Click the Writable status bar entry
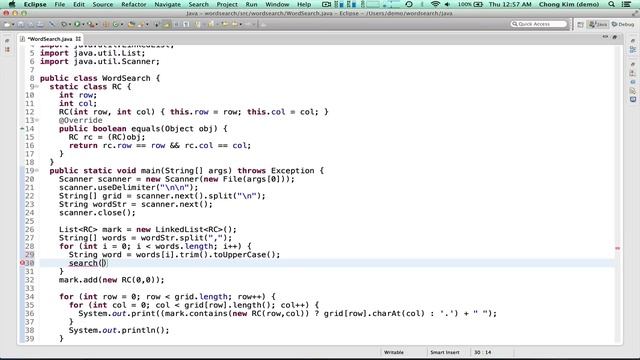Viewport: 640px width, 360px height. pos(393,352)
